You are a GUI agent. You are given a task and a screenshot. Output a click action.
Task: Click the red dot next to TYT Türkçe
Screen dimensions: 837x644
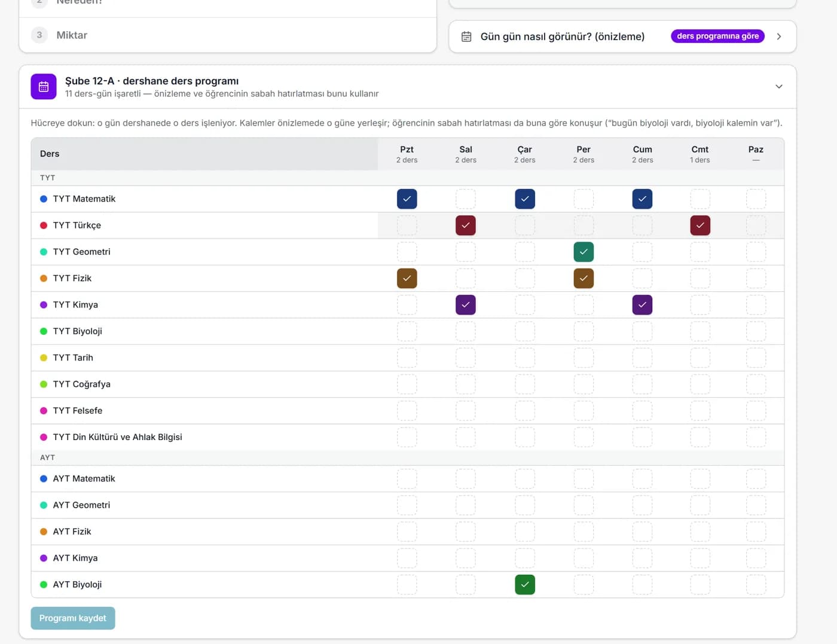(44, 225)
